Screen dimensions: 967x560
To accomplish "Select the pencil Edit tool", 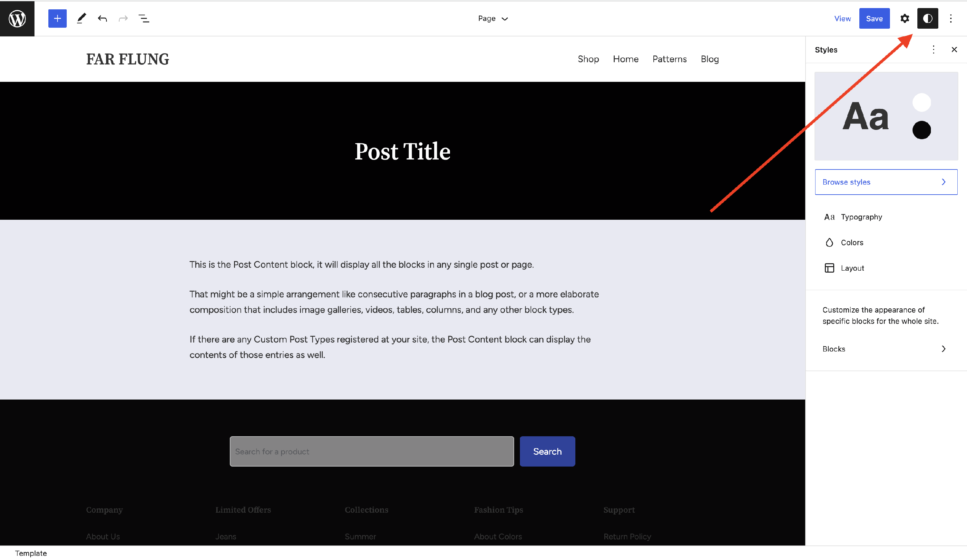I will [81, 18].
